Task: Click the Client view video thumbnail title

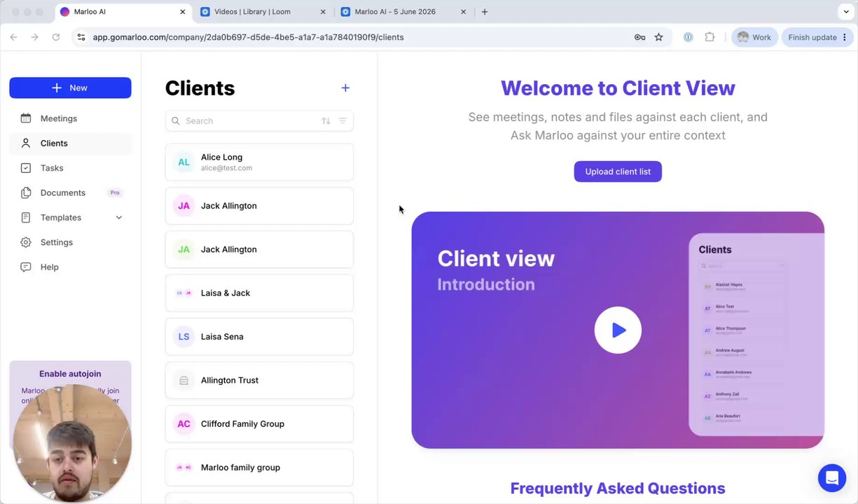Action: (x=496, y=258)
